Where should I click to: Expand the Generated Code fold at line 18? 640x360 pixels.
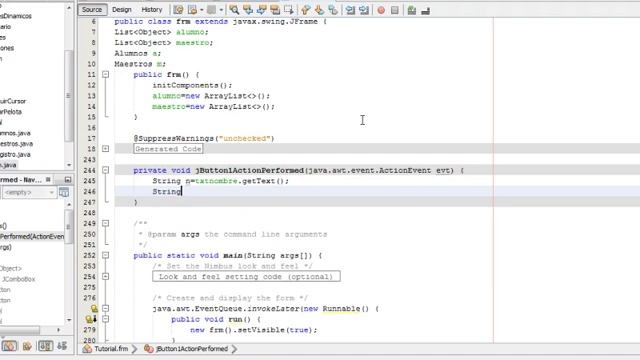(106, 149)
